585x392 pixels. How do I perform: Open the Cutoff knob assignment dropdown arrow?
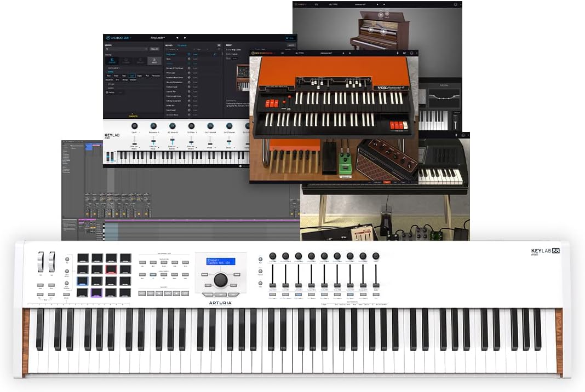(x=140, y=132)
